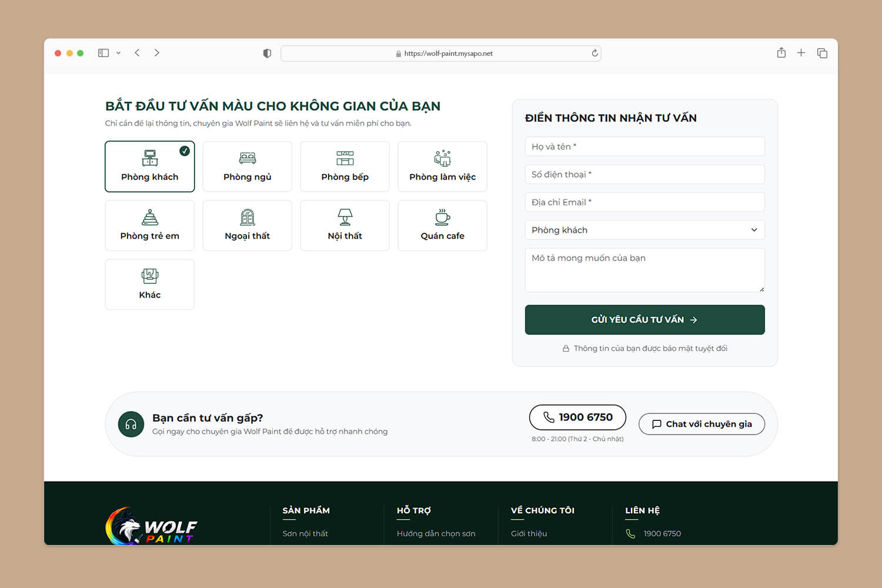The image size is (882, 588).
Task: Select the Phòng trẻ em option
Action: click(149, 225)
